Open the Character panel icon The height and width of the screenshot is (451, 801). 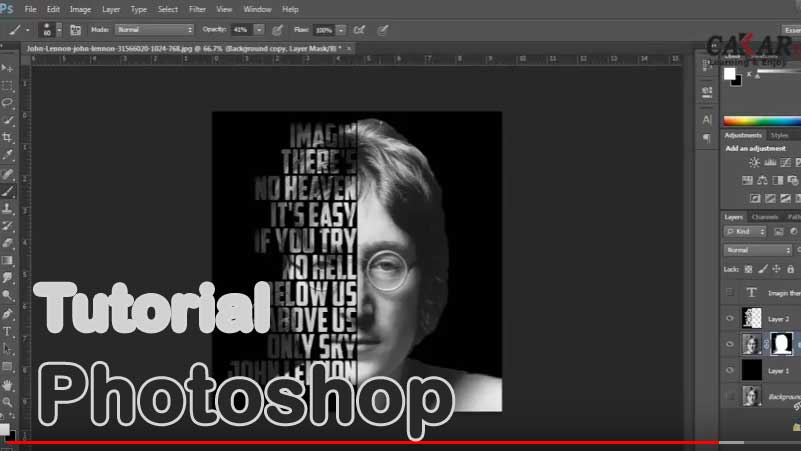[707, 120]
